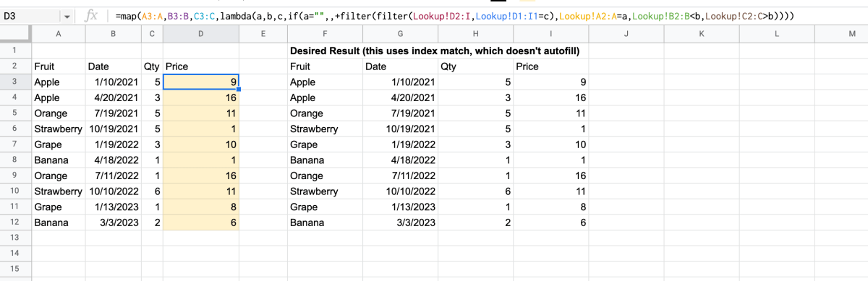Select row 1 header

pyautogui.click(x=15, y=51)
